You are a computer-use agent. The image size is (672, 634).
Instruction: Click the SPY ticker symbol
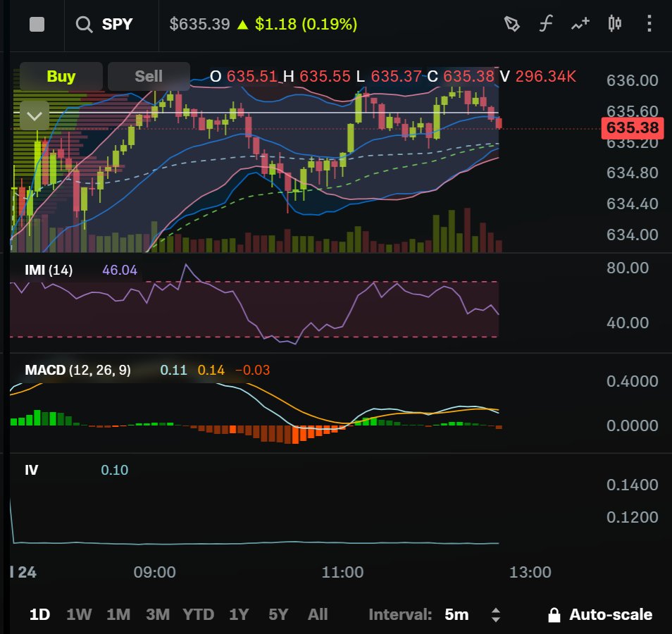(x=117, y=24)
